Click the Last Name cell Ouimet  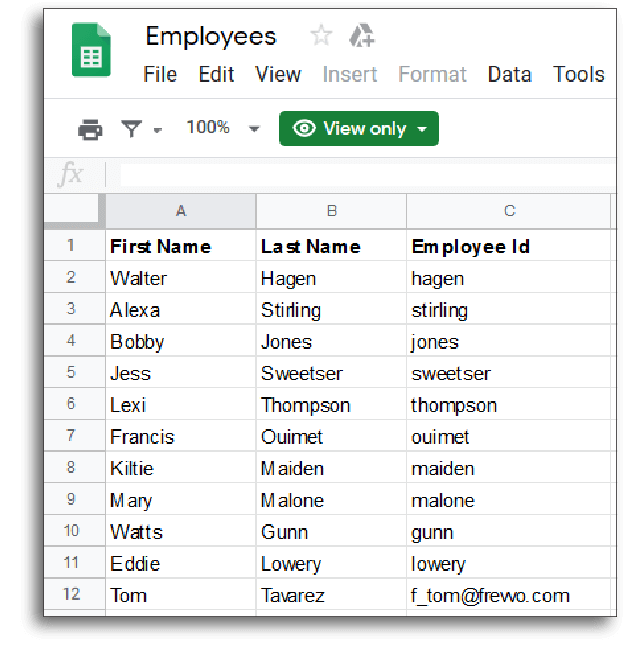(331, 436)
